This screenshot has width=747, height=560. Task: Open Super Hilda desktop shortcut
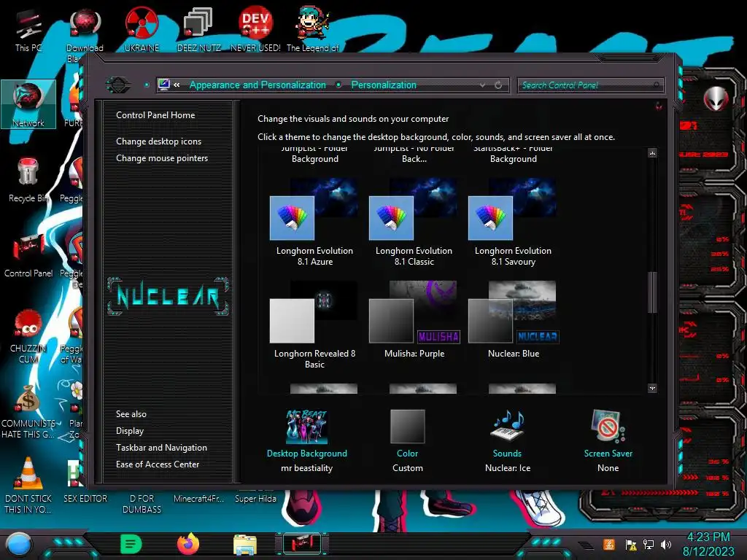(255, 498)
